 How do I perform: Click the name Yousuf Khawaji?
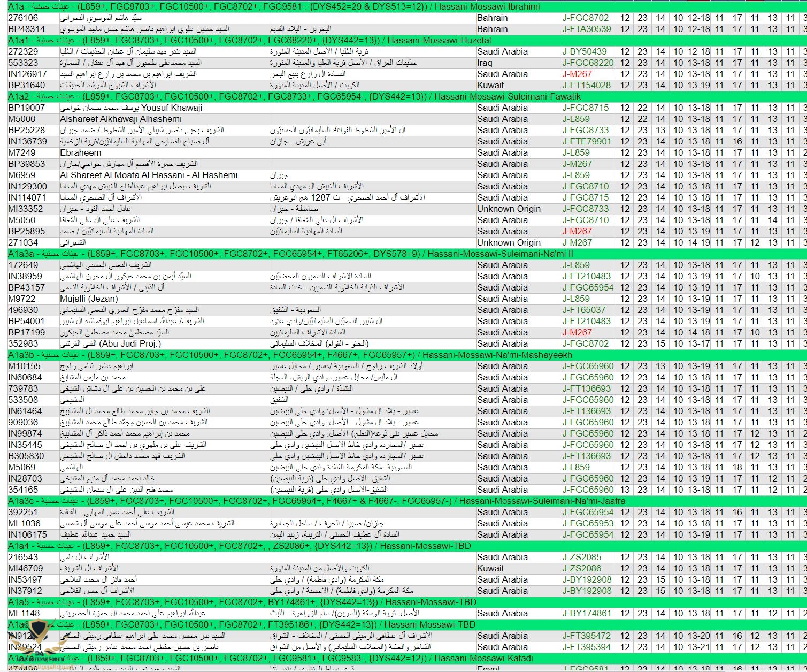172,108
